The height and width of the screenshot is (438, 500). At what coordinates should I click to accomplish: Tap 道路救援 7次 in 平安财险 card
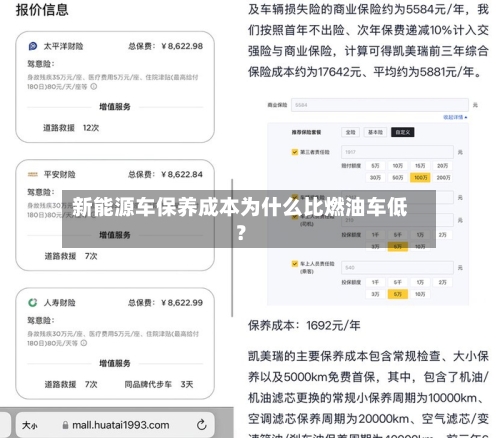coord(71,256)
